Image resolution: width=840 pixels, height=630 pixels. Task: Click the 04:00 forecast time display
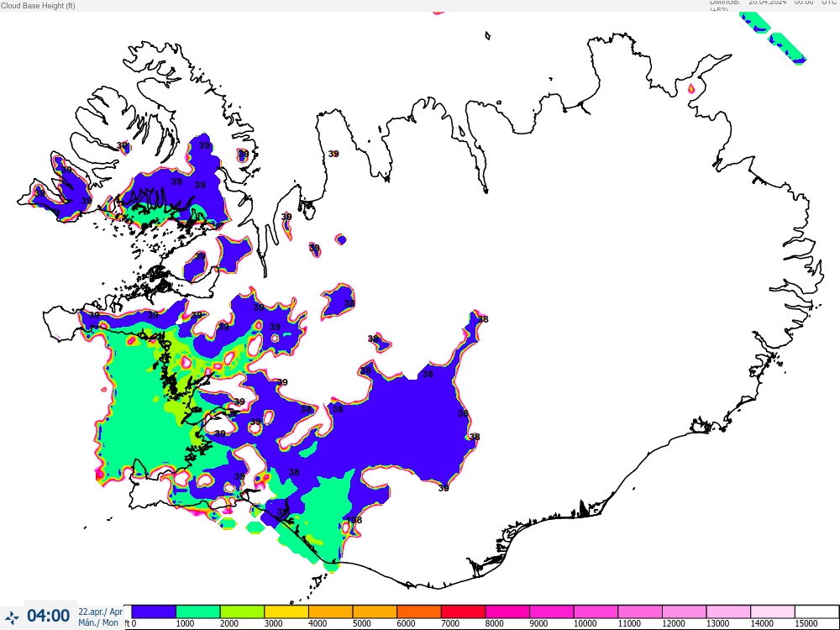pos(48,616)
